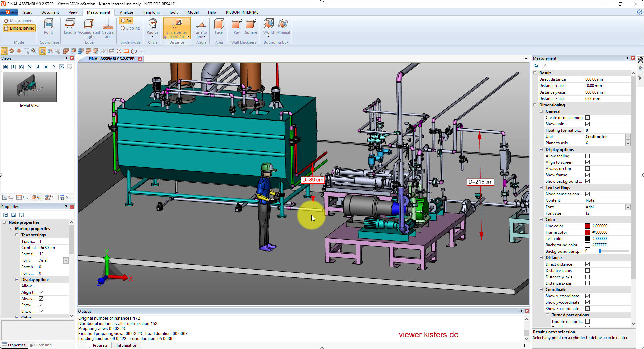Open the Font dropdown in Properties panel

coord(66,260)
